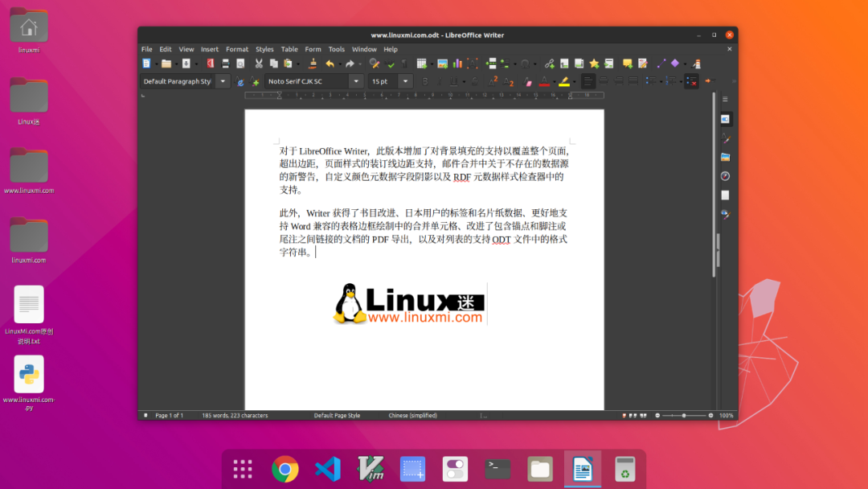The image size is (868, 489).
Task: Toggle Track Changes recording
Action: point(643,64)
